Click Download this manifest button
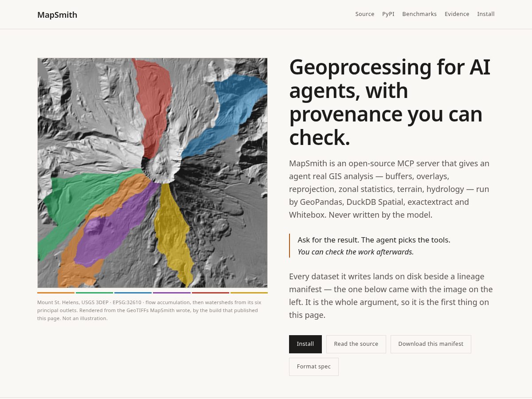 (x=431, y=344)
